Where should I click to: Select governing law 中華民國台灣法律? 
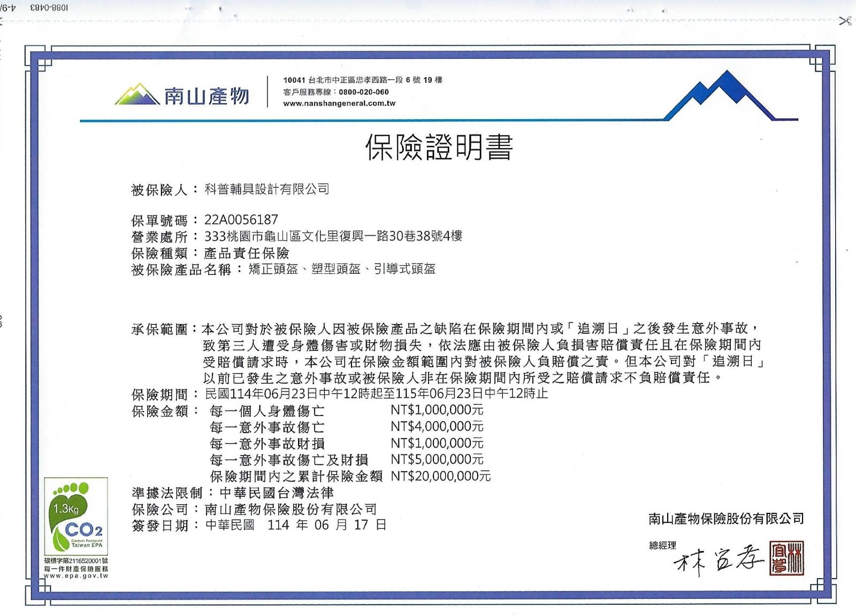[277, 492]
